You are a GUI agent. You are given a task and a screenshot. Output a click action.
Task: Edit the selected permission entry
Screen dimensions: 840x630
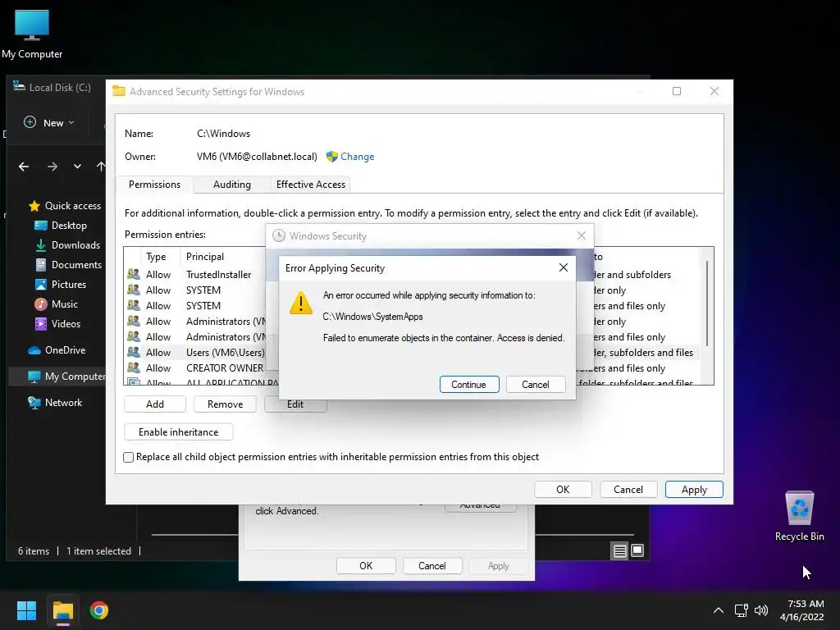pyautogui.click(x=295, y=404)
